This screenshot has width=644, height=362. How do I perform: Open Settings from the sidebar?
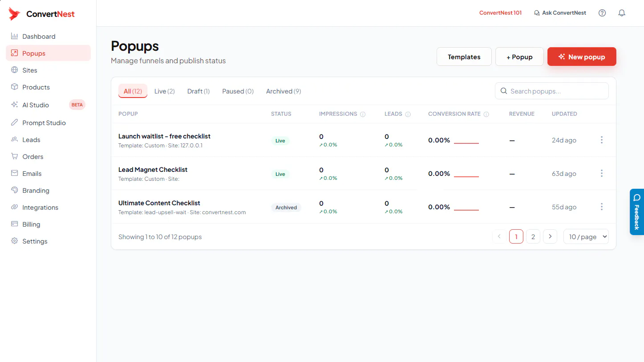48,241
